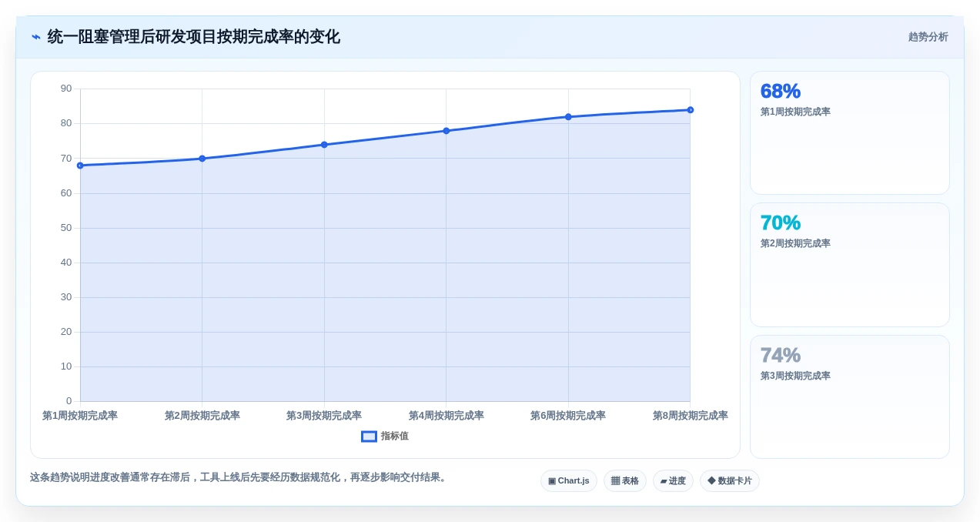The width and height of the screenshot is (980, 522).
Task: Select the 第1周按期完成率 data point
Action: click(x=80, y=166)
